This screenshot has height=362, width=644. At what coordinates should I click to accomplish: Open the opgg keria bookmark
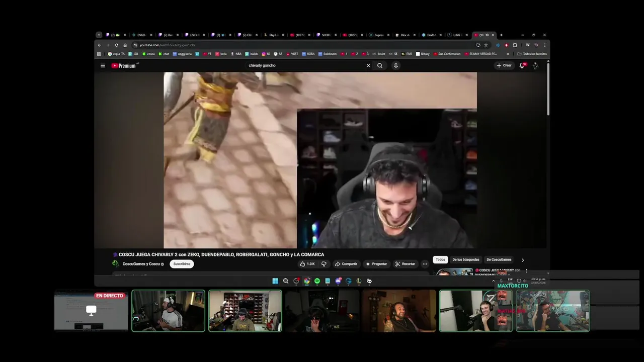(182, 54)
